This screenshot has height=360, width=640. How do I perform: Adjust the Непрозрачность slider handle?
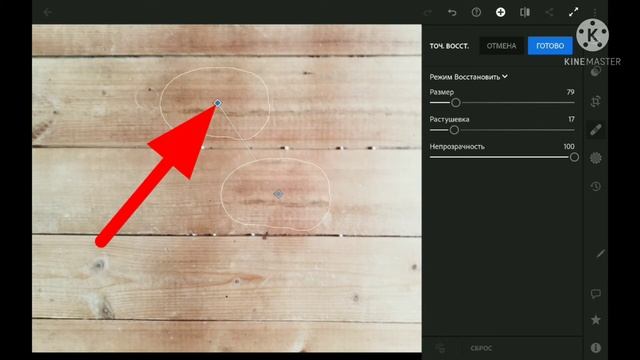574,157
